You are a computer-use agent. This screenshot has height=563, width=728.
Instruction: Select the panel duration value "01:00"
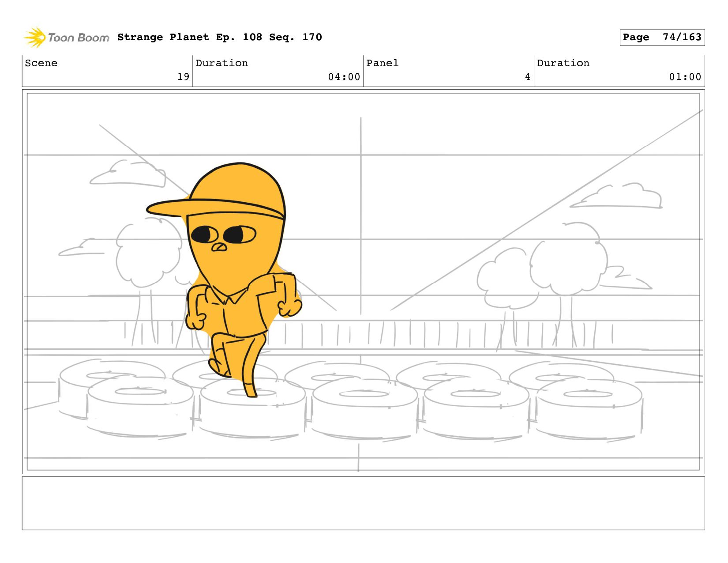[685, 77]
